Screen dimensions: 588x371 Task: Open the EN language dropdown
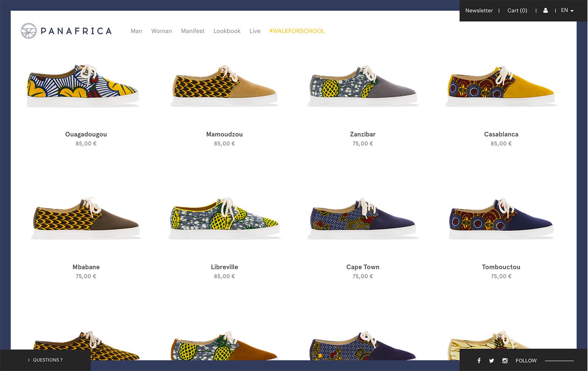coord(567,11)
